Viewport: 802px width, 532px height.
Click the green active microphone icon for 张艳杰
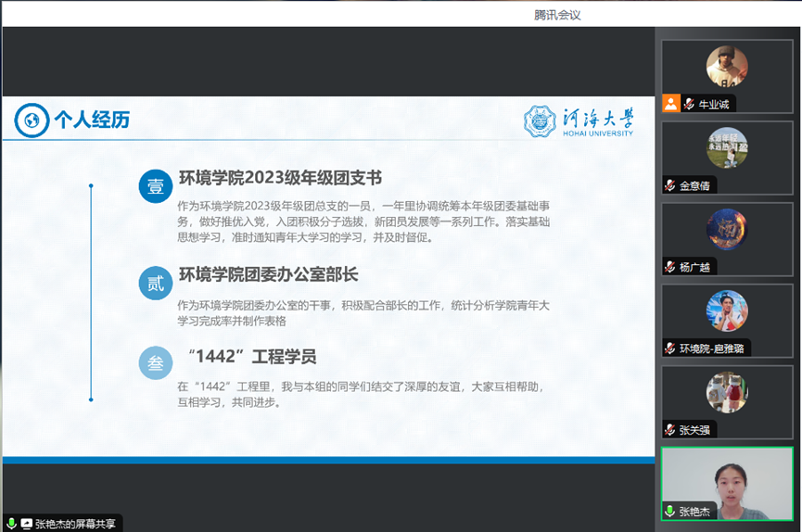[669, 512]
